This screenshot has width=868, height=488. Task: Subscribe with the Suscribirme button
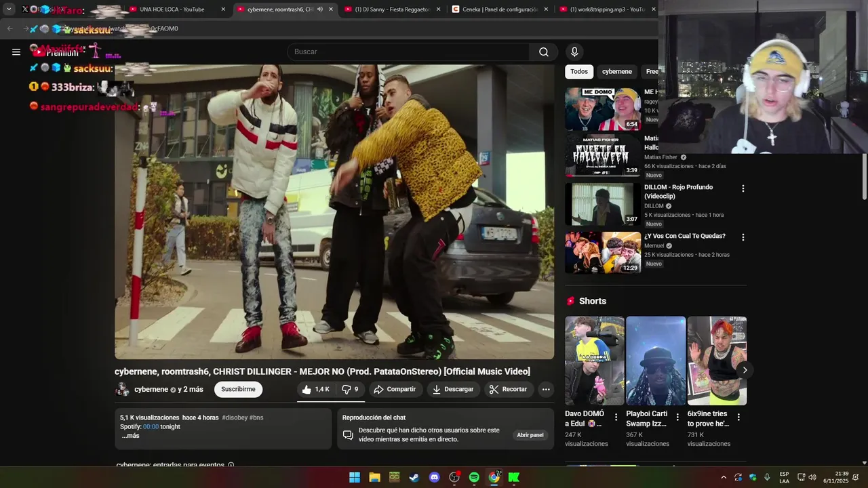238,389
